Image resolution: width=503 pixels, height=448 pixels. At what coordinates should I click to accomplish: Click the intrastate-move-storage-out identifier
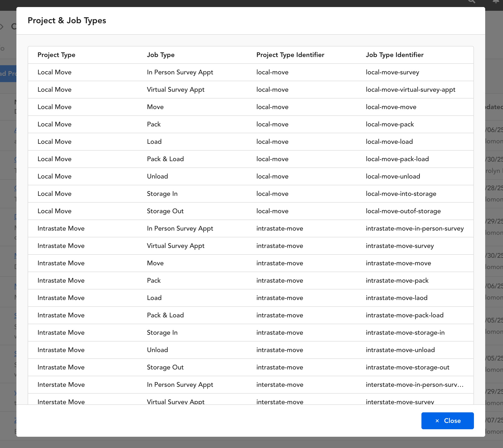pos(408,368)
